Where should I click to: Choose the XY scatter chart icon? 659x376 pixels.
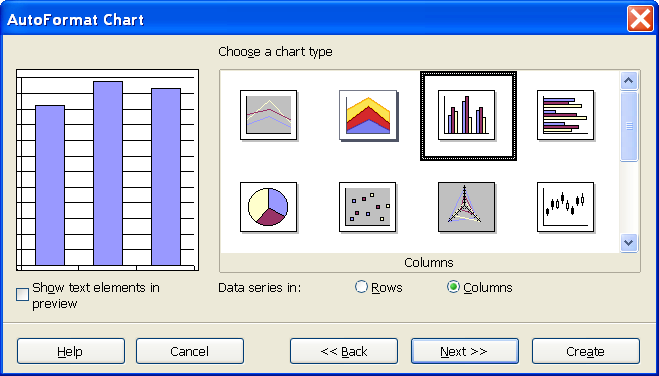tap(368, 207)
